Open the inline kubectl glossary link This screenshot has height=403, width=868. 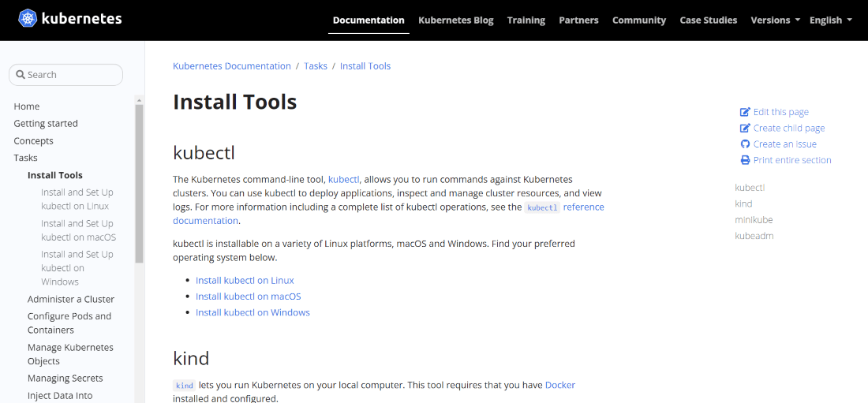(344, 179)
